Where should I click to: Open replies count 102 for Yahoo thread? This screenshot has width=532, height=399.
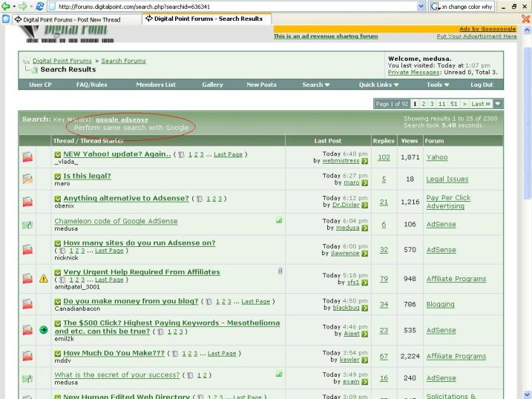[384, 157]
